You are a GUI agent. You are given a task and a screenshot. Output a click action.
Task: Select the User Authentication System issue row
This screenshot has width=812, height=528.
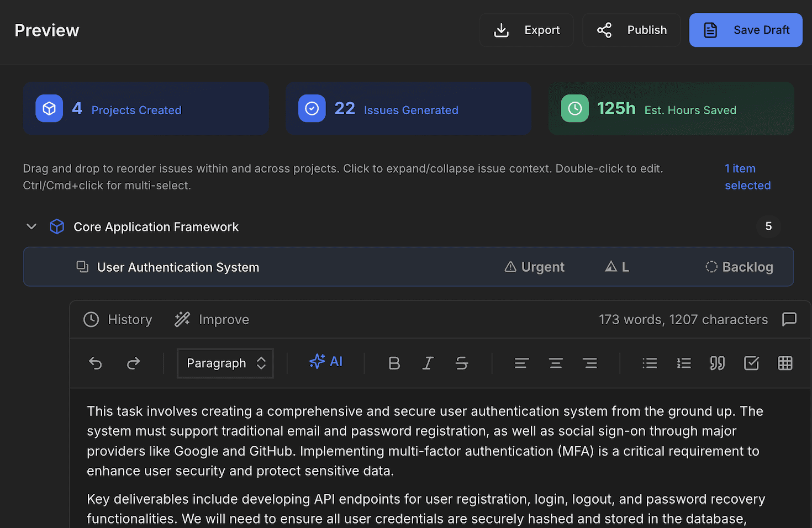[x=178, y=267]
